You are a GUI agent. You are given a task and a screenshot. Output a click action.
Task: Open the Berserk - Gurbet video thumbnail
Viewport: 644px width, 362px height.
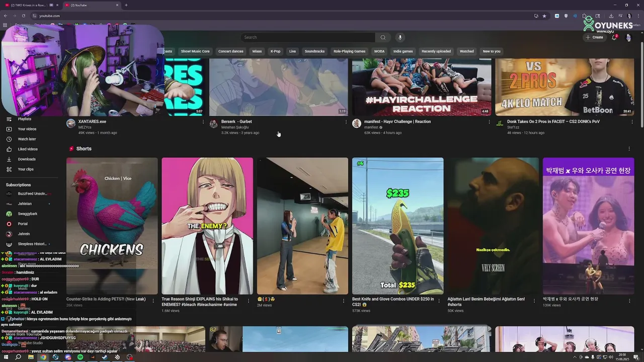coord(278,87)
